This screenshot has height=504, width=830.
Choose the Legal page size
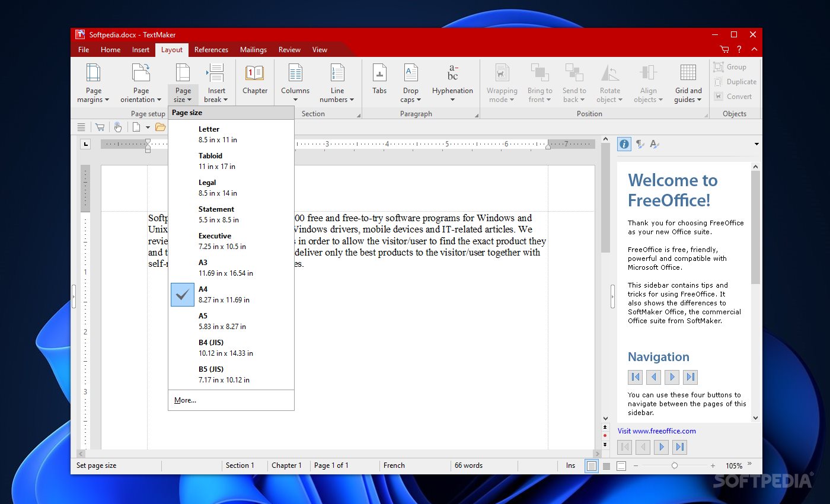point(231,188)
